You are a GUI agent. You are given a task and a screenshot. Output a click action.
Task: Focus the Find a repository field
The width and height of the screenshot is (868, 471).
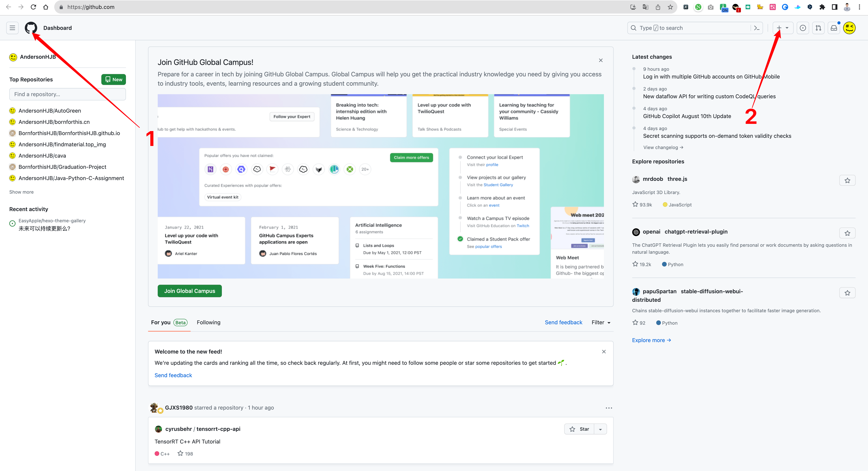[x=68, y=94]
